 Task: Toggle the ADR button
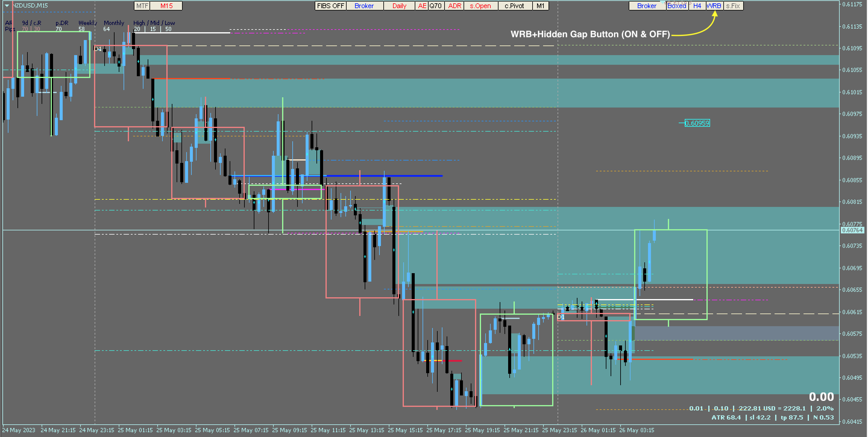(454, 6)
